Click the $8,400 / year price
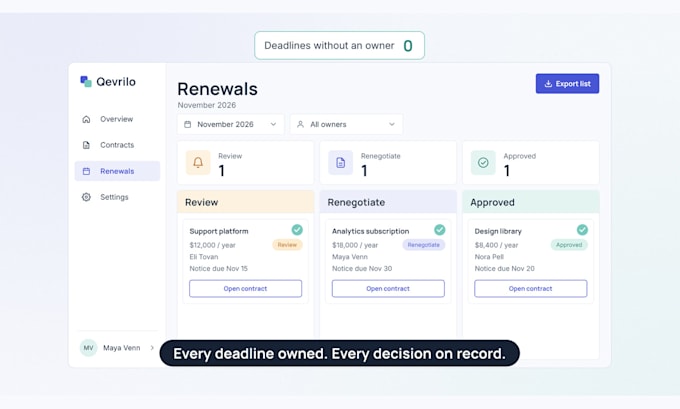Screen dimensions: 680x409 [497, 245]
